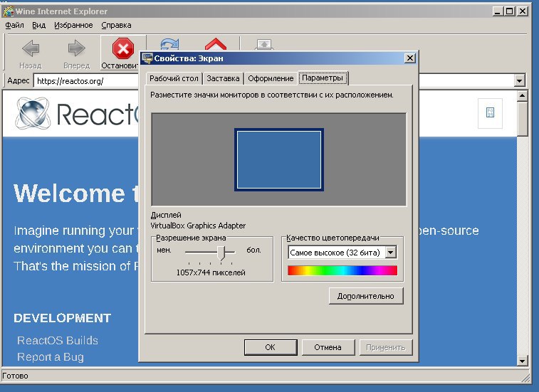This screenshot has width=539, height=392.
Task: Click the Display Properties dialog title icon
Action: [x=147, y=58]
